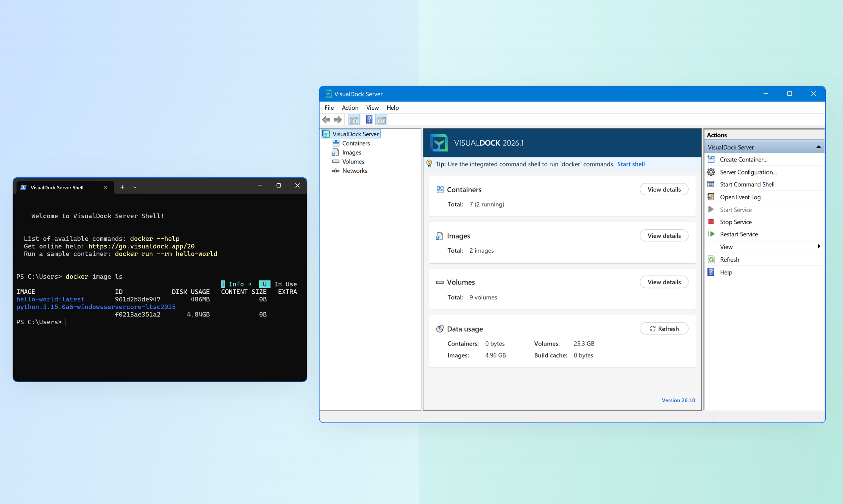Image resolution: width=843 pixels, height=504 pixels.
Task: Click the Start shell link in the tip banner
Action: (x=631, y=164)
